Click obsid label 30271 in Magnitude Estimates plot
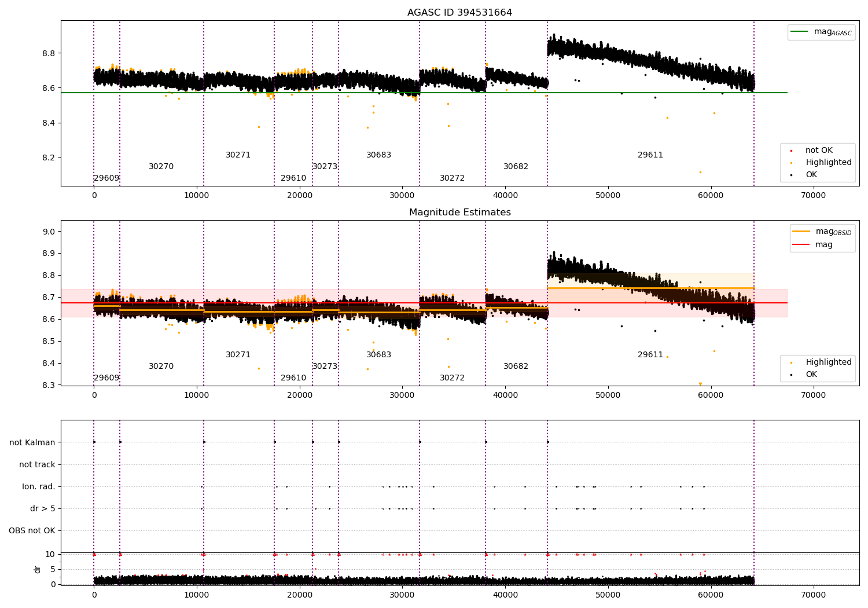Screen dimensions: 868x608 tap(238, 355)
